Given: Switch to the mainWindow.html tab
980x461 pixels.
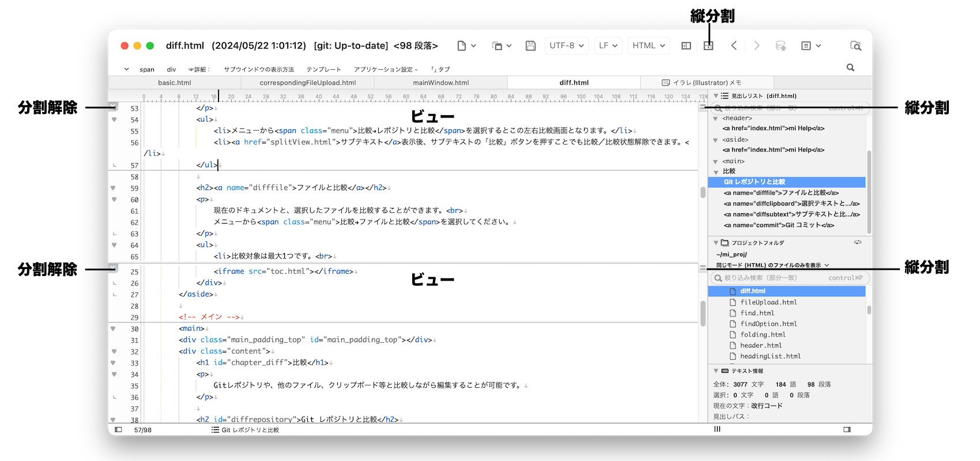Looking at the screenshot, I should 441,83.
